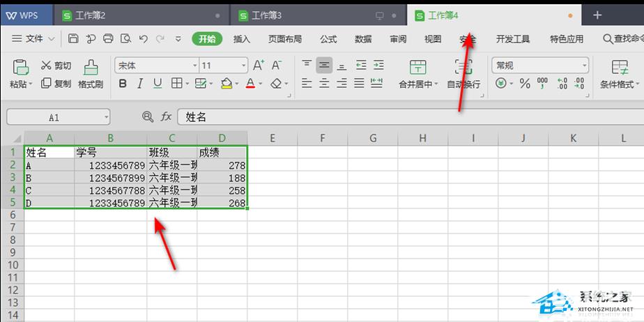
Task: Apply percent style format
Action: tap(525, 84)
